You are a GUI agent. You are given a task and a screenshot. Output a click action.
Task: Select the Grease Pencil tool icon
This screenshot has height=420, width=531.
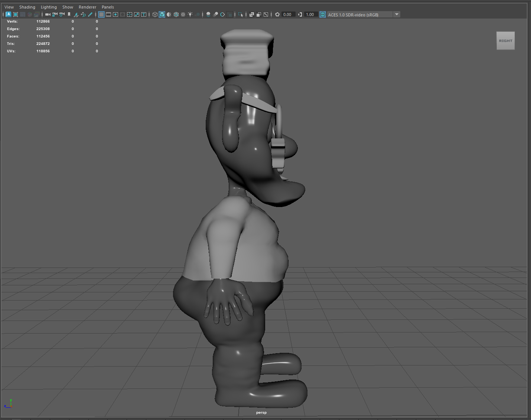click(90, 14)
